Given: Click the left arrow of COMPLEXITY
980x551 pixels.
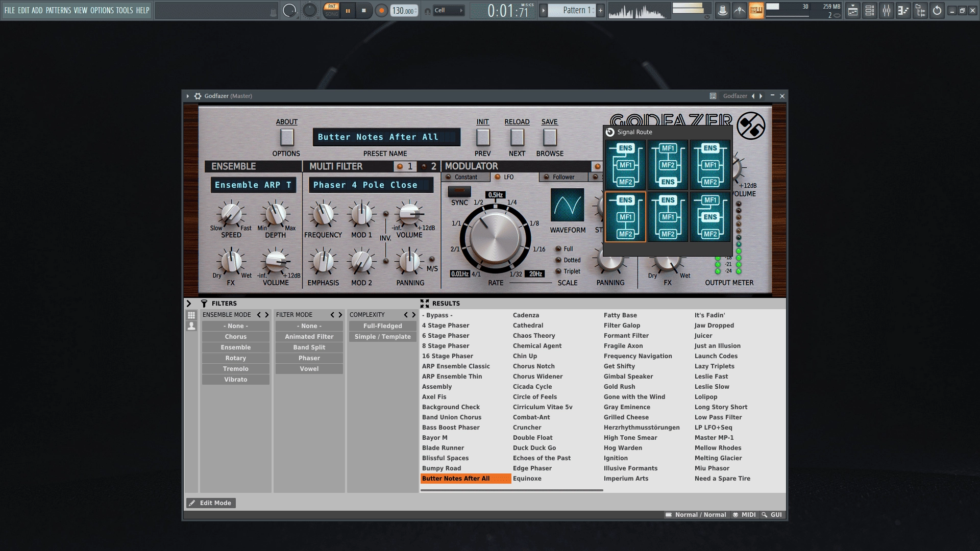Looking at the screenshot, I should click(406, 315).
